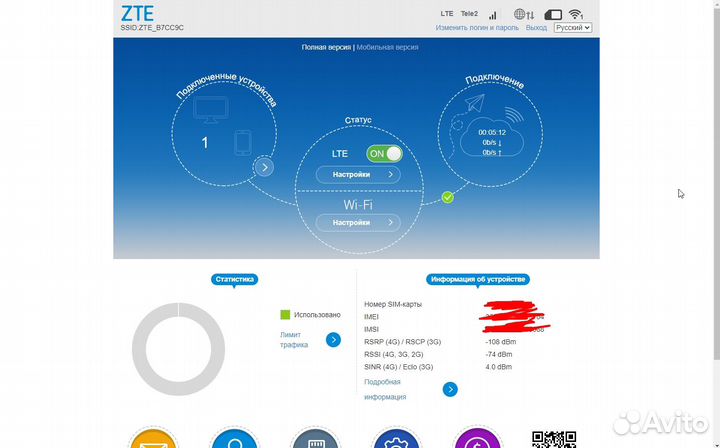This screenshot has width=720, height=448.
Task: Click the Подробная информация link
Action: 385,389
